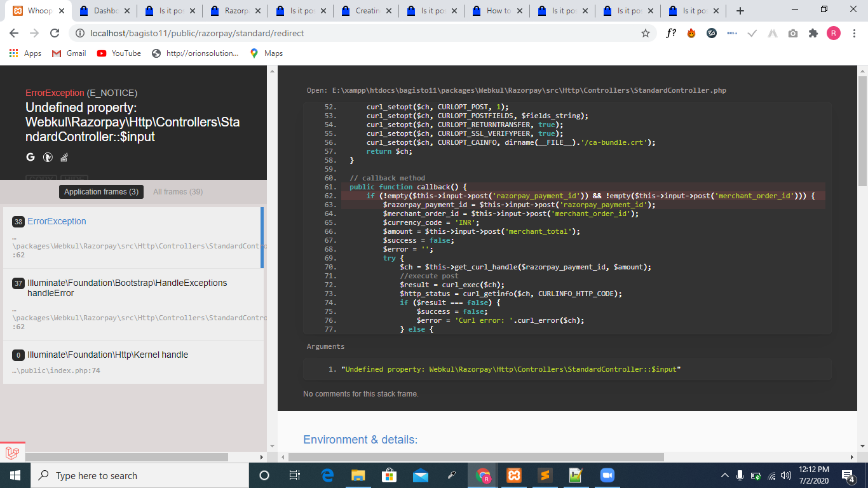
Task: Open the Extensions puzzle-piece menu
Action: (813, 33)
